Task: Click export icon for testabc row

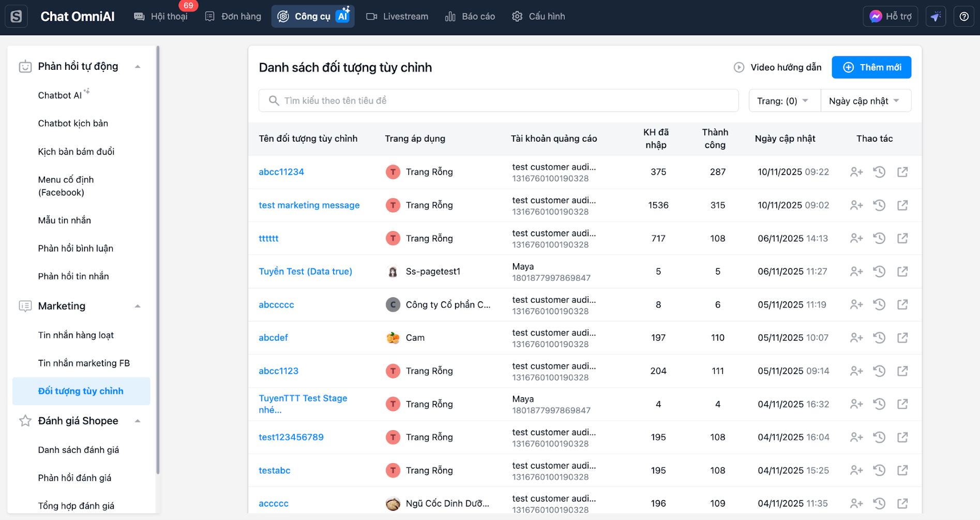Action: pyautogui.click(x=902, y=470)
